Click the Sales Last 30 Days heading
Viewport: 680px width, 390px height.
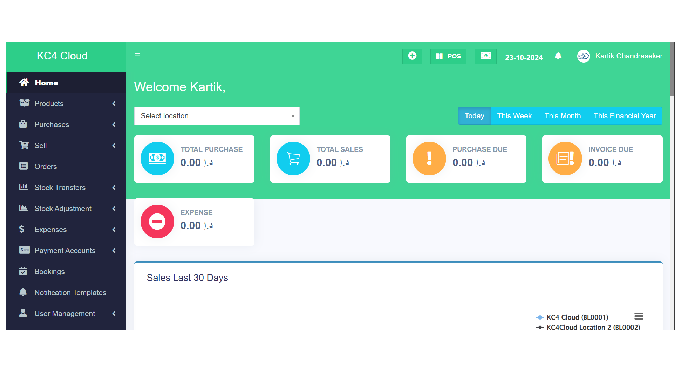tap(187, 278)
